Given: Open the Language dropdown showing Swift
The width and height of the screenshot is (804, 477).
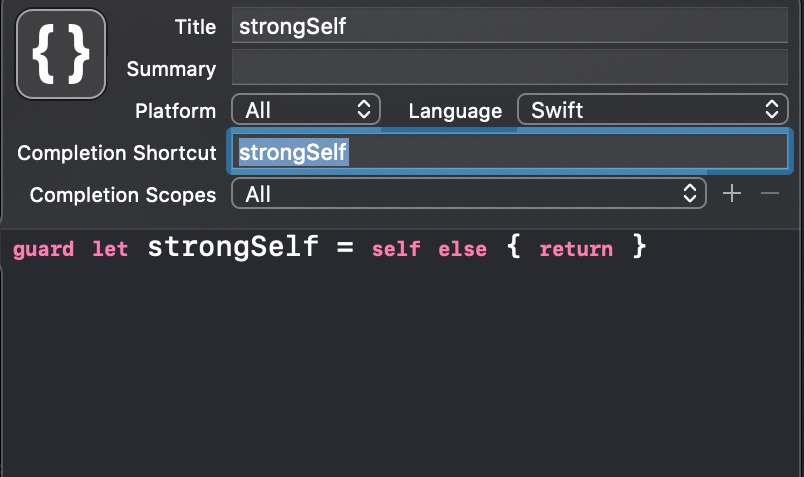Looking at the screenshot, I should [653, 109].
